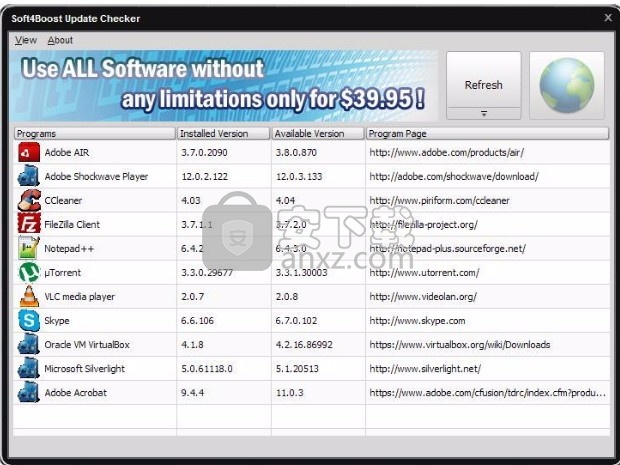Select the CCleaner program name
The height and width of the screenshot is (465, 620).
(x=63, y=200)
